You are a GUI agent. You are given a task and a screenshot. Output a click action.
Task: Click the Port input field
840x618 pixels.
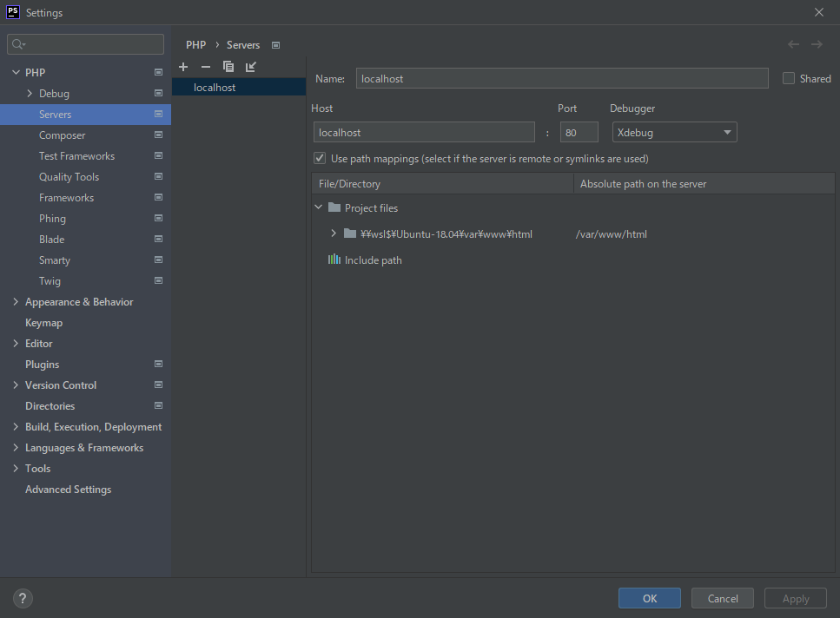[x=579, y=133]
